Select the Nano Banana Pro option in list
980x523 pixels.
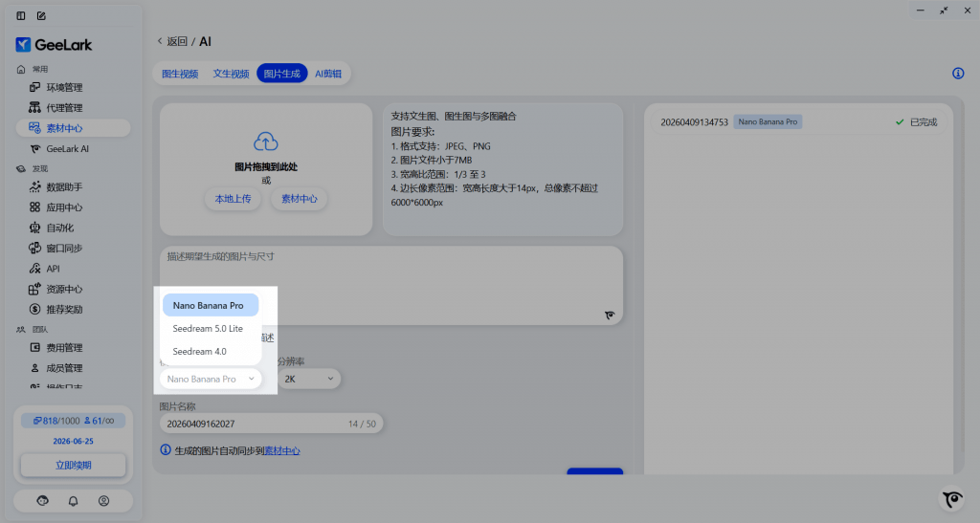coord(210,306)
